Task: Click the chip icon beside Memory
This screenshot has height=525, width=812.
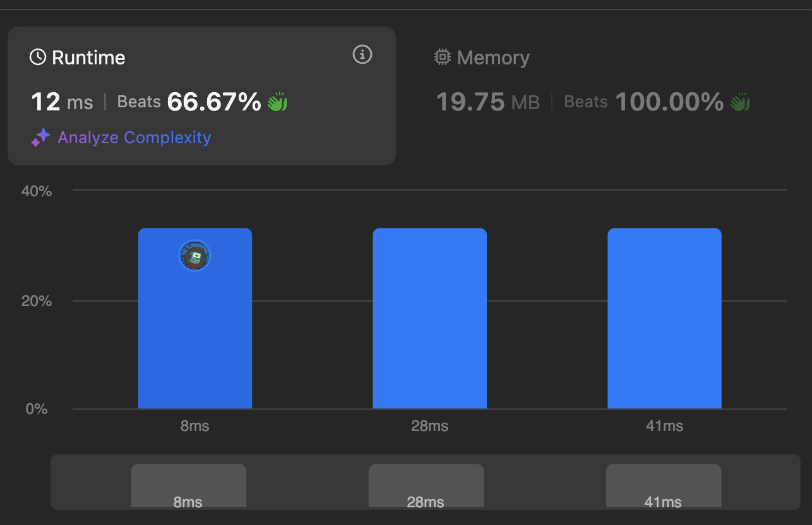Action: (443, 57)
